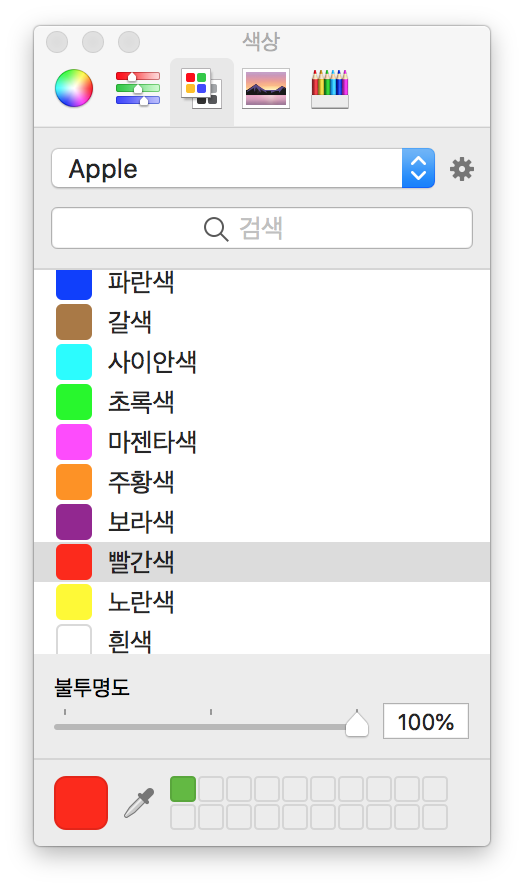Click the large current red color well
524x888 pixels.
(81, 802)
